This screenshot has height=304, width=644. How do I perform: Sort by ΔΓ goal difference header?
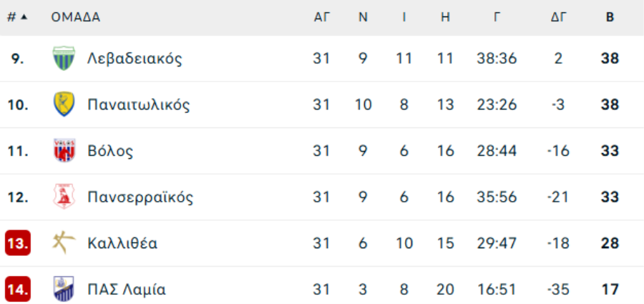(x=559, y=17)
